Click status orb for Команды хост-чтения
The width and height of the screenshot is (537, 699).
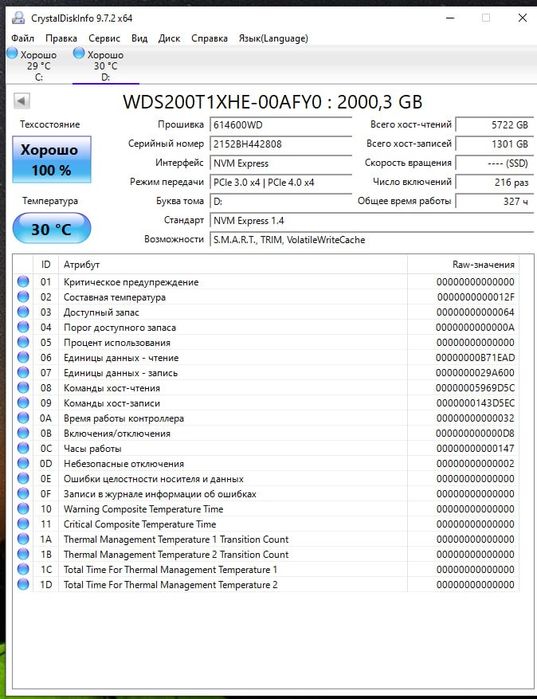(23, 388)
